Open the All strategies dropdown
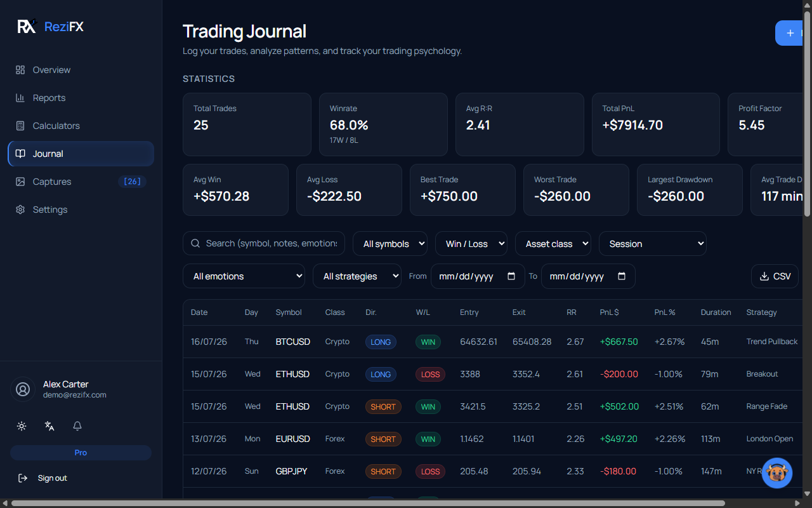Screen dimensions: 812x508 click(357, 276)
